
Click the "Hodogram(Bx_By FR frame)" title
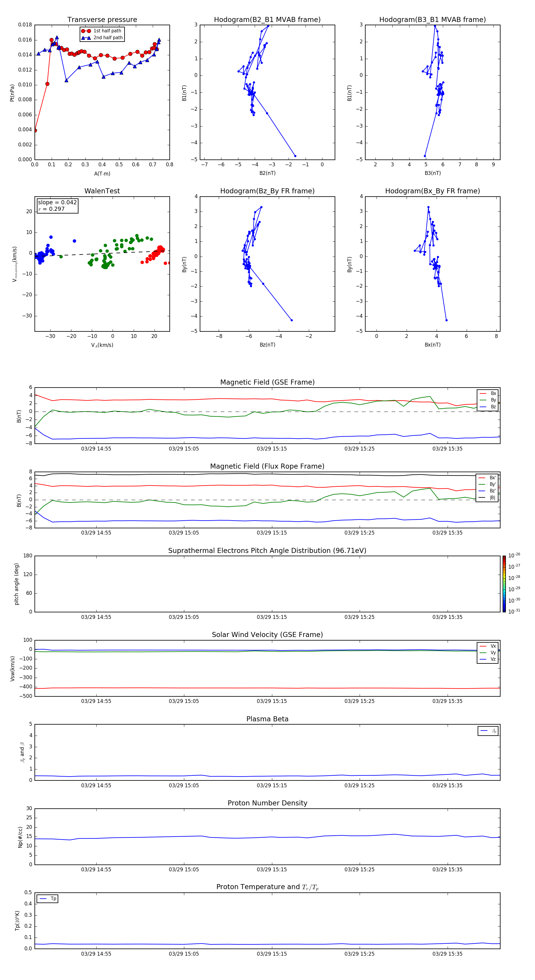coord(432,191)
